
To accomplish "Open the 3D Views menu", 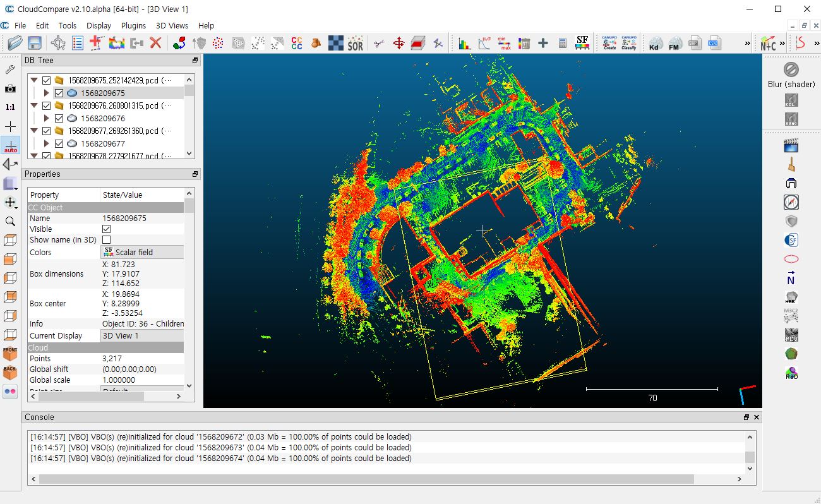I will point(172,26).
